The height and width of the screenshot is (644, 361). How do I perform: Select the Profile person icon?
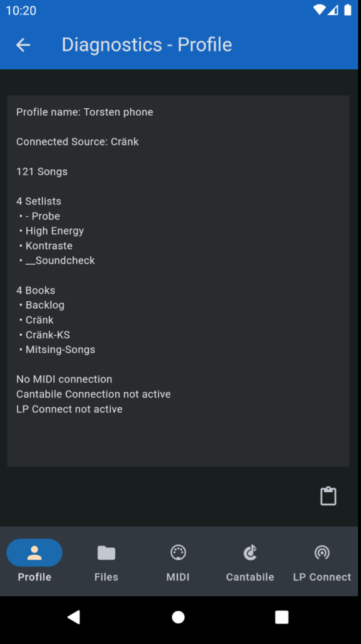click(x=35, y=552)
